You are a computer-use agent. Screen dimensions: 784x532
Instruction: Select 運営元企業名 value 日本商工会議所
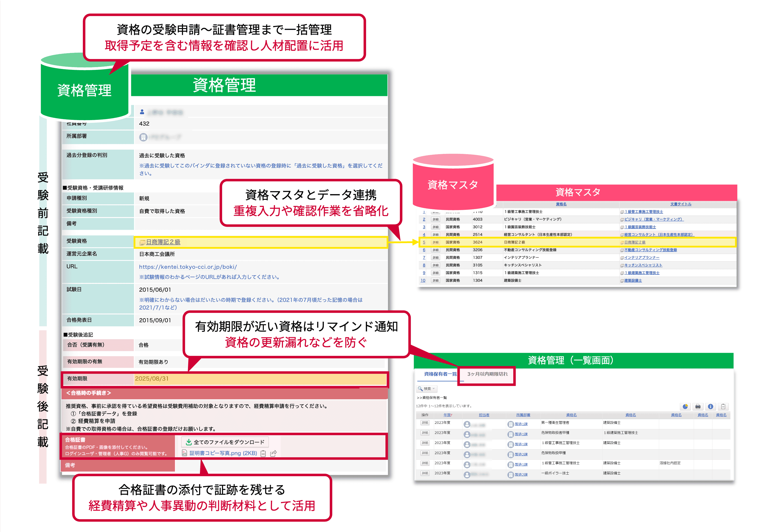point(157,254)
